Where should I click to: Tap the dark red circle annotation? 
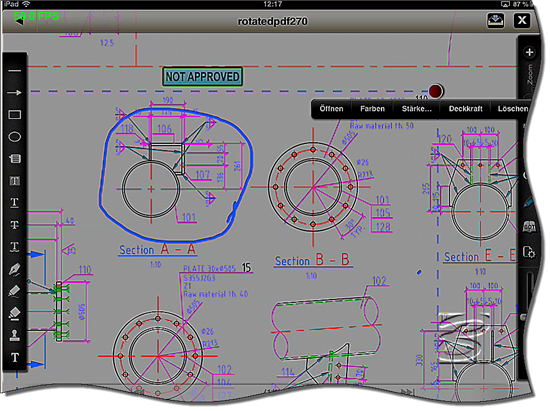pyautogui.click(x=435, y=91)
